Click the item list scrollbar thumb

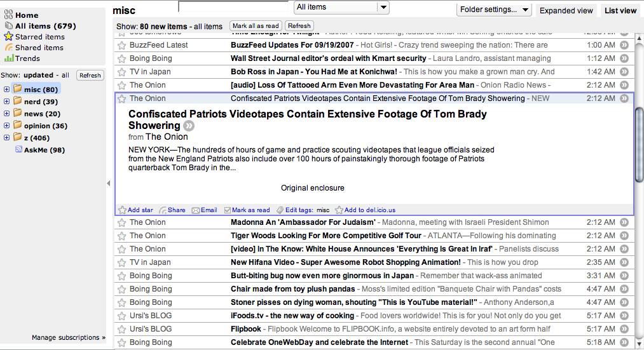pos(639,144)
